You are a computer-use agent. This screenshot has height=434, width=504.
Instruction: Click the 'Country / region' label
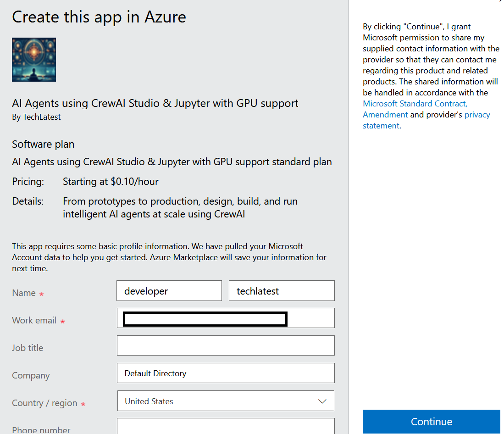[44, 403]
